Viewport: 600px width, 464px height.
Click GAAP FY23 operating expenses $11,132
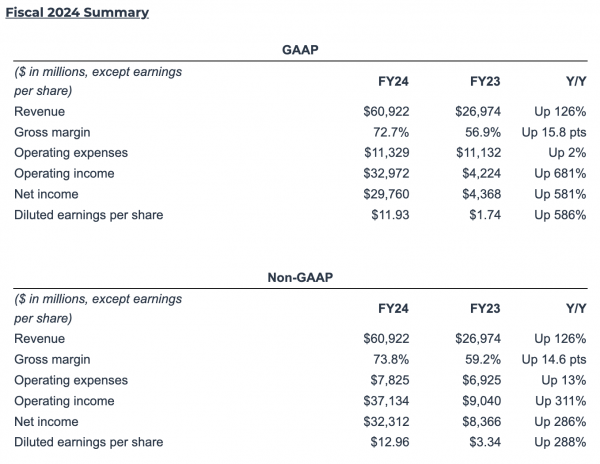click(478, 153)
